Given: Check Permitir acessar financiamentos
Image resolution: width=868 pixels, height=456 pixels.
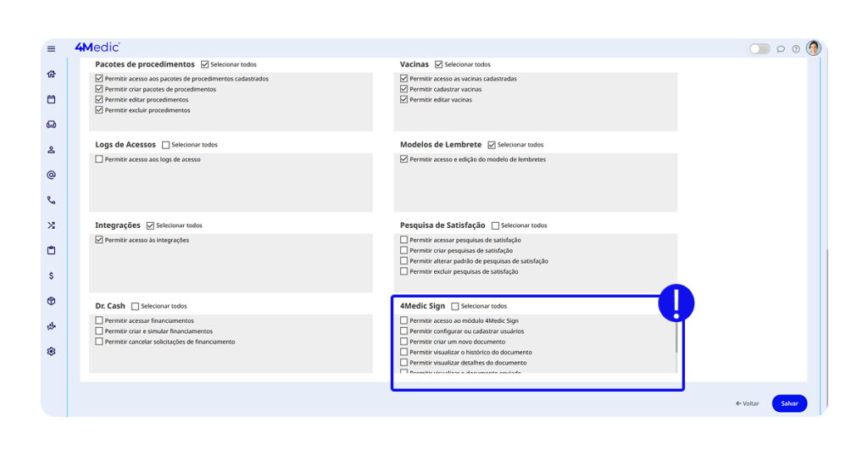Looking at the screenshot, I should pos(99,320).
